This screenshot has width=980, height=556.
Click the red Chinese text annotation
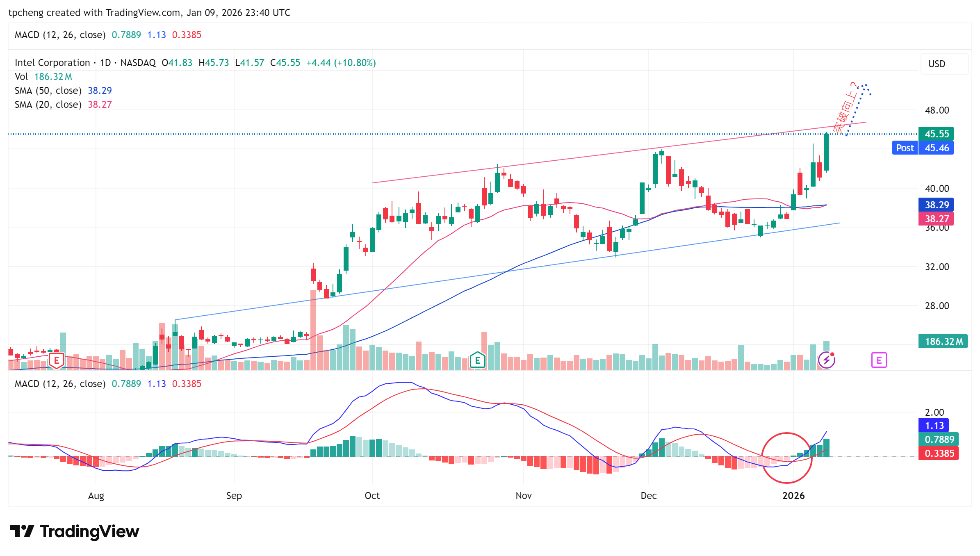tap(846, 109)
